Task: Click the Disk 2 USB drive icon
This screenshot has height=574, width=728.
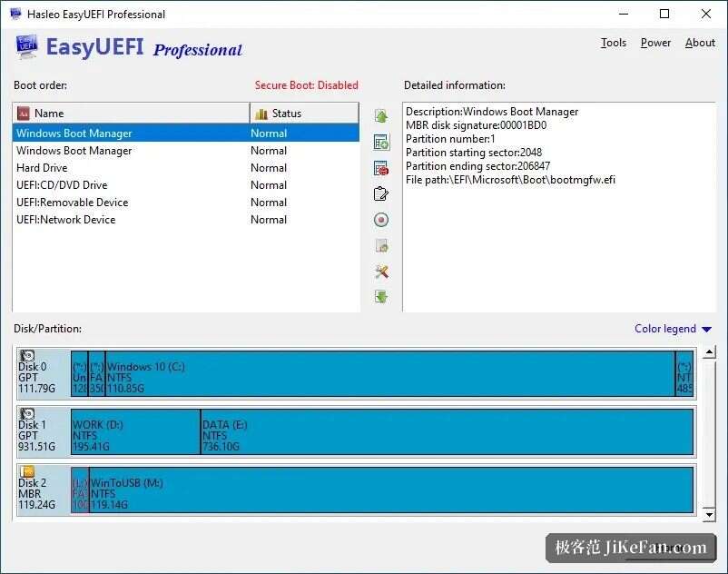Action: (x=27, y=471)
